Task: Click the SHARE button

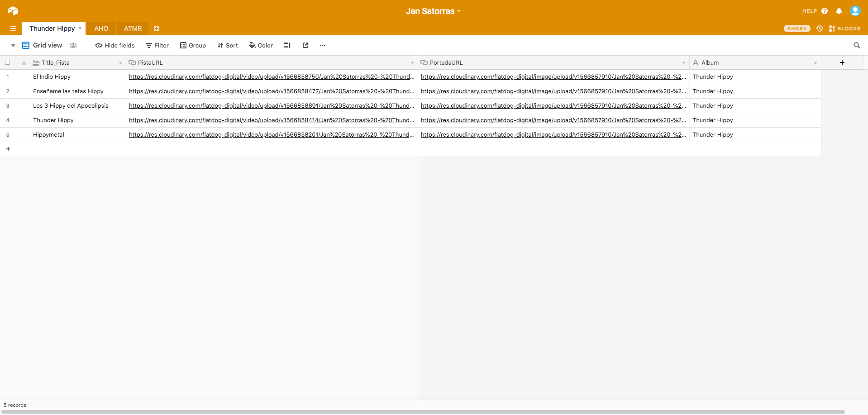Action: point(796,29)
